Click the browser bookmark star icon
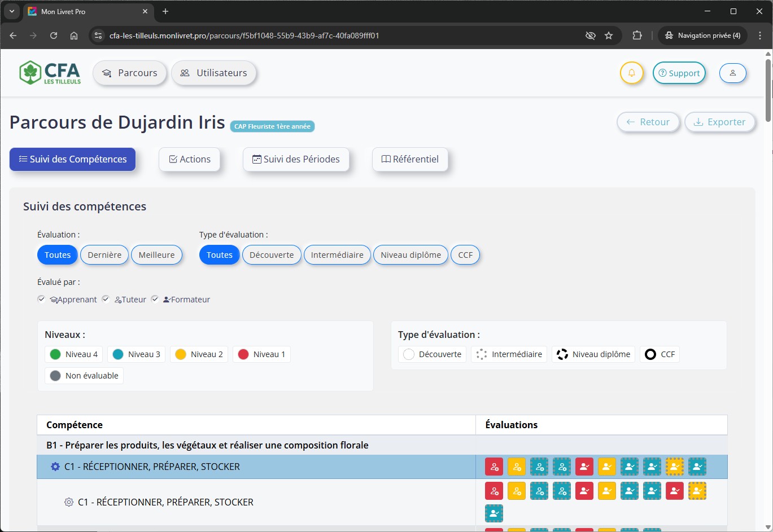The image size is (773, 532). click(x=609, y=36)
